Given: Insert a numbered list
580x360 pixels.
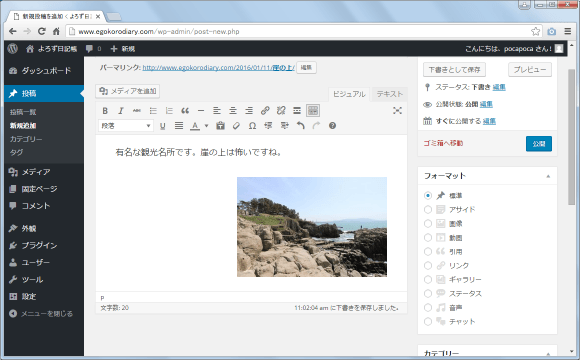Looking at the screenshot, I should (x=169, y=111).
